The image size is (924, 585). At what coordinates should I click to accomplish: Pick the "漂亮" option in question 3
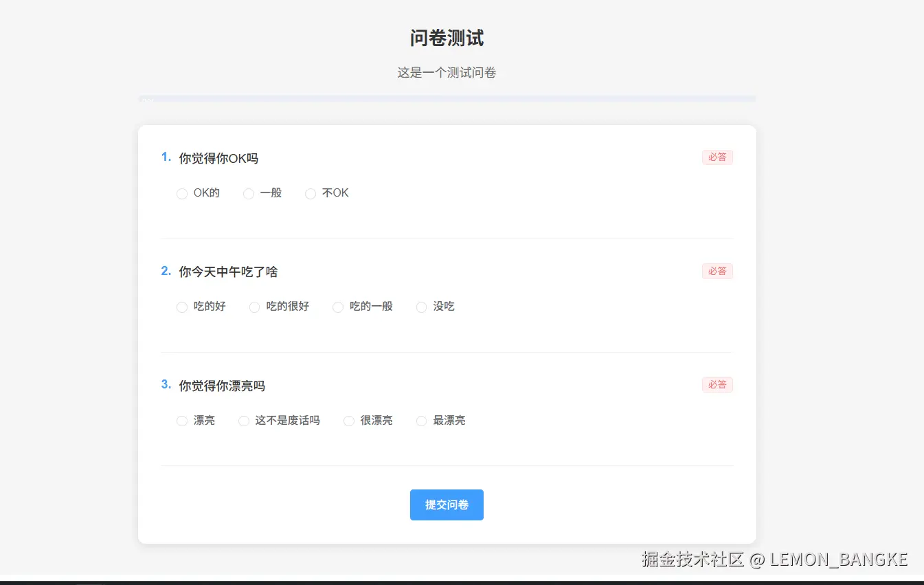(182, 421)
